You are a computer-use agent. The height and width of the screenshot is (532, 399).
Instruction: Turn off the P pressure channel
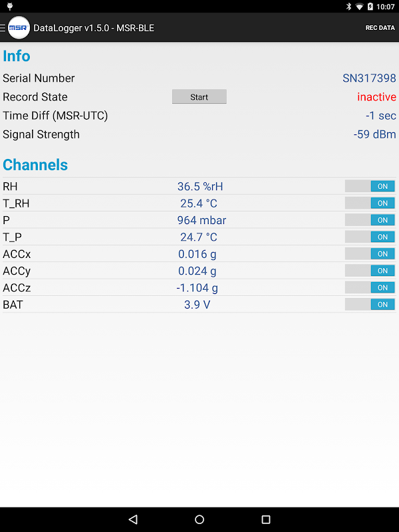370,220
